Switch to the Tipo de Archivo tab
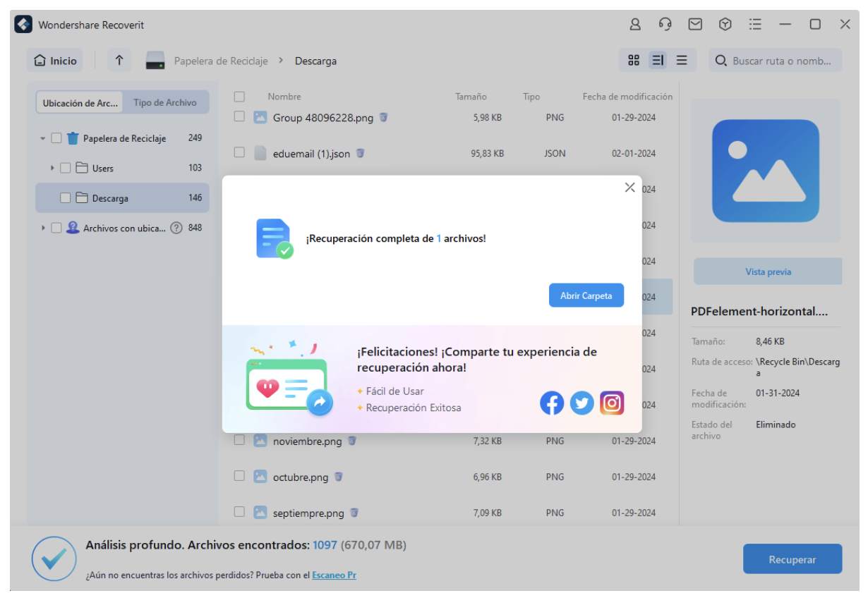The height and width of the screenshot is (598, 868). (165, 102)
